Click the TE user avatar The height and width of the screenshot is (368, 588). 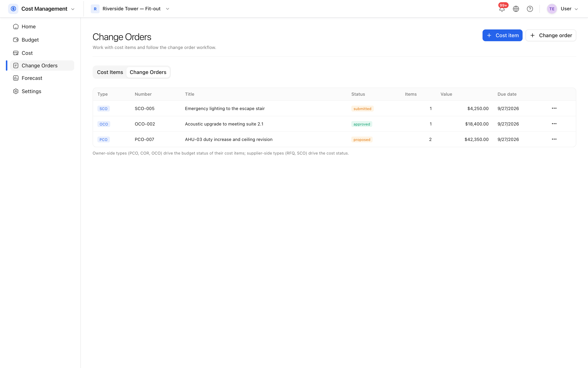click(552, 9)
